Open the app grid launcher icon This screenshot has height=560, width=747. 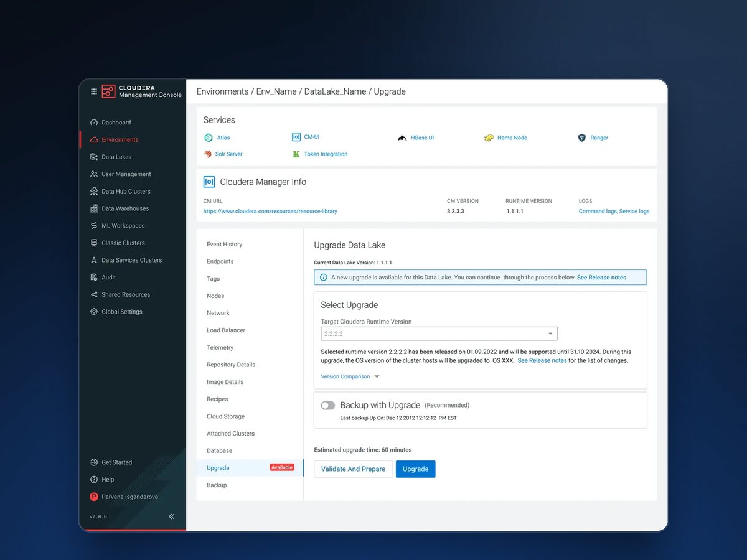(x=94, y=91)
